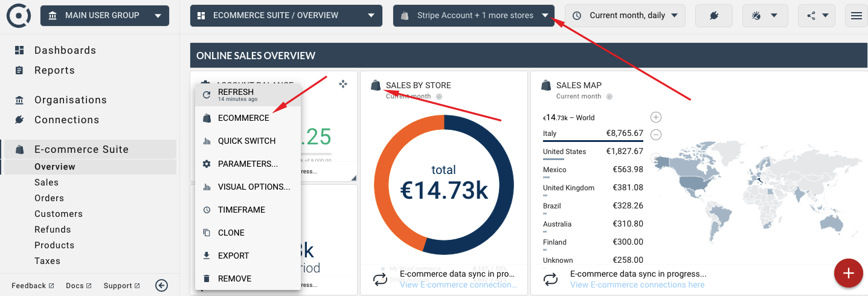Zoom in on the sales map
868x296 pixels.
click(x=656, y=117)
